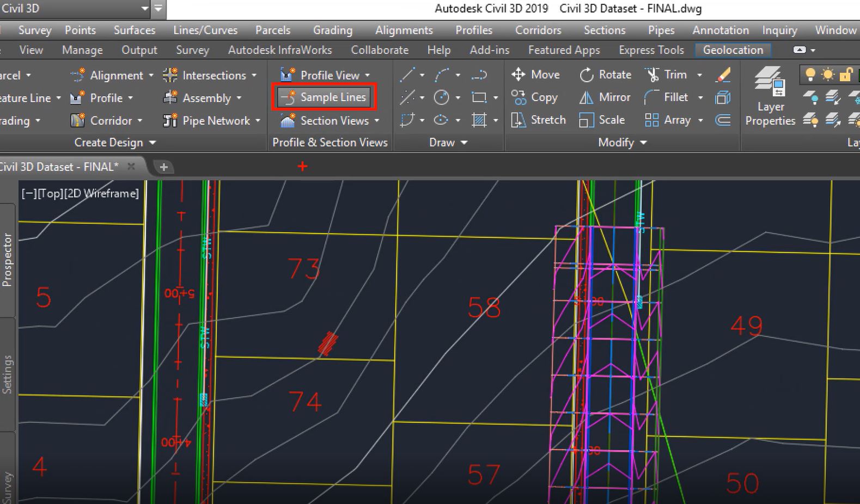Open the Lines/Curves menu
The height and width of the screenshot is (504, 860).
tap(205, 30)
